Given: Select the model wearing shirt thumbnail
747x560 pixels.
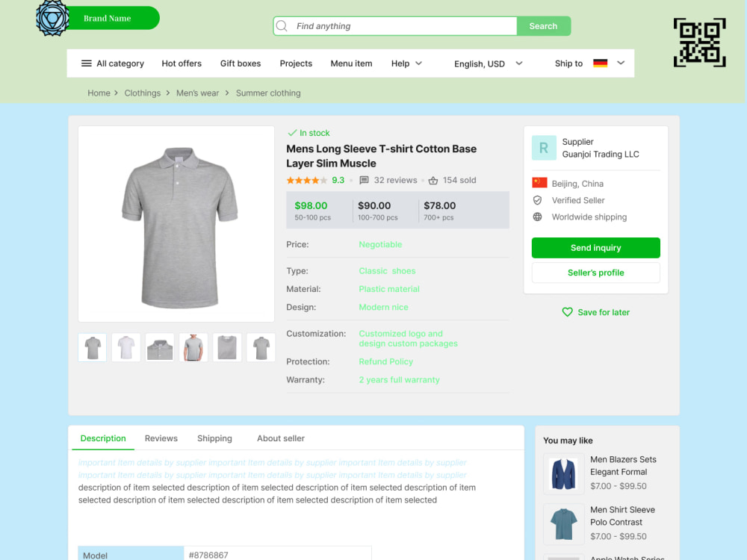Looking at the screenshot, I should click(x=193, y=347).
